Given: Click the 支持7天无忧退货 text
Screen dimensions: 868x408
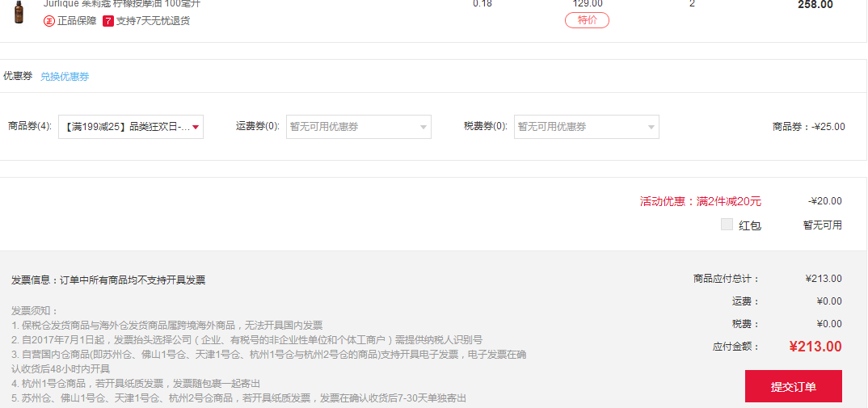Looking at the screenshot, I should click(x=153, y=21).
